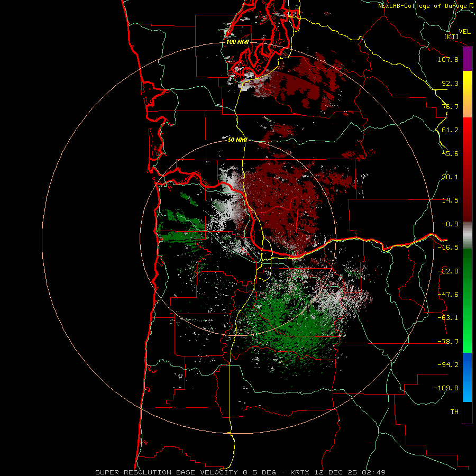Click the -47.6 scale value
Image resolution: width=476 pixels, height=476 pixels.
[x=448, y=295]
